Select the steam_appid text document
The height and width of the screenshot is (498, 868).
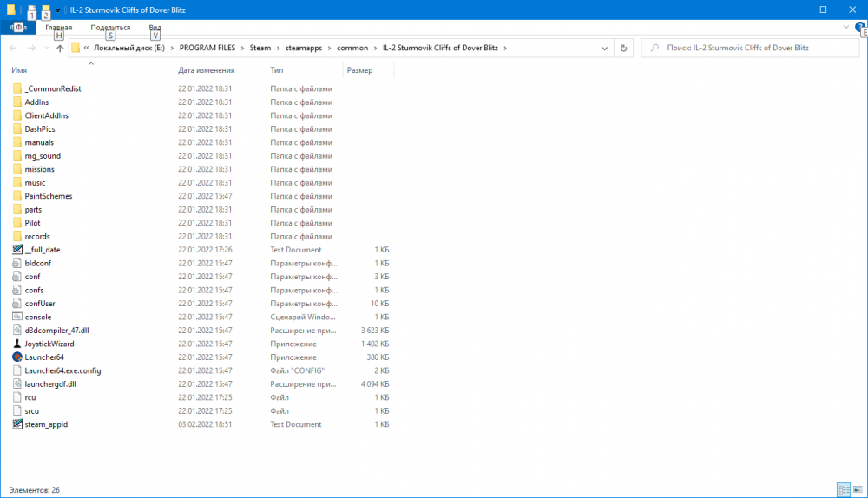pyautogui.click(x=45, y=424)
